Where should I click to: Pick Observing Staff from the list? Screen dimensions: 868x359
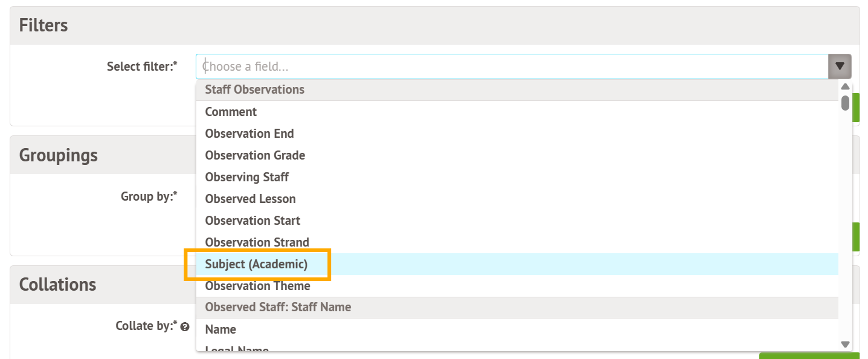point(247,177)
